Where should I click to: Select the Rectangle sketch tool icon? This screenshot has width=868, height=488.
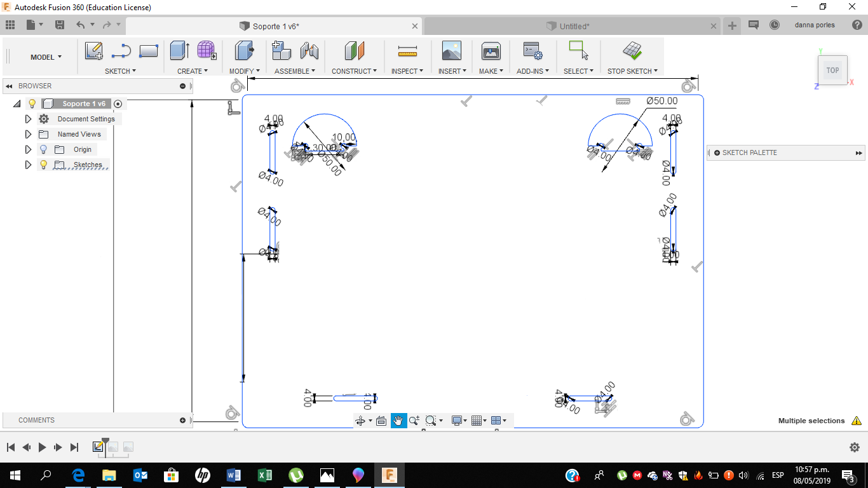pos(148,51)
